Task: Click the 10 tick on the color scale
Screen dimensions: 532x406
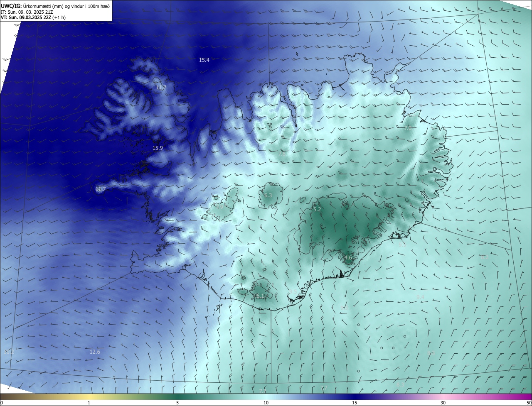Action: (x=266, y=403)
